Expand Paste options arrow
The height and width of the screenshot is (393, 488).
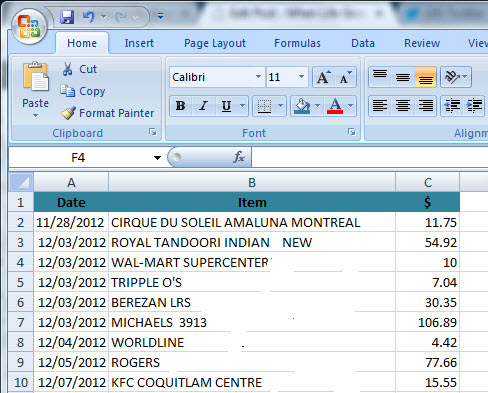coord(35,116)
